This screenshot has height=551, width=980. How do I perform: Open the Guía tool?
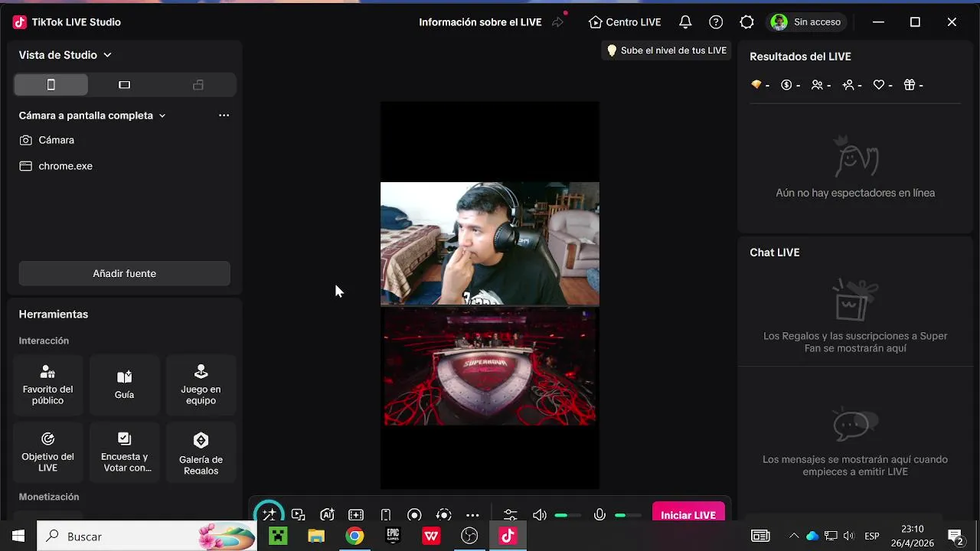pos(124,385)
